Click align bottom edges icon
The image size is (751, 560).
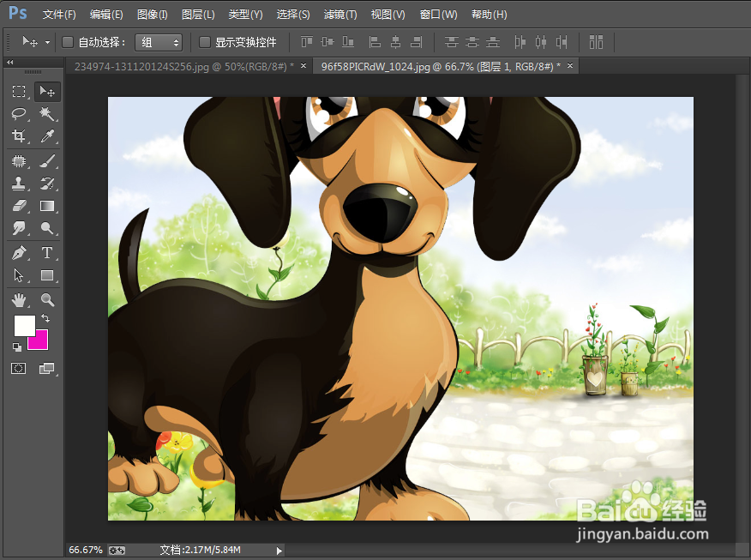348,42
